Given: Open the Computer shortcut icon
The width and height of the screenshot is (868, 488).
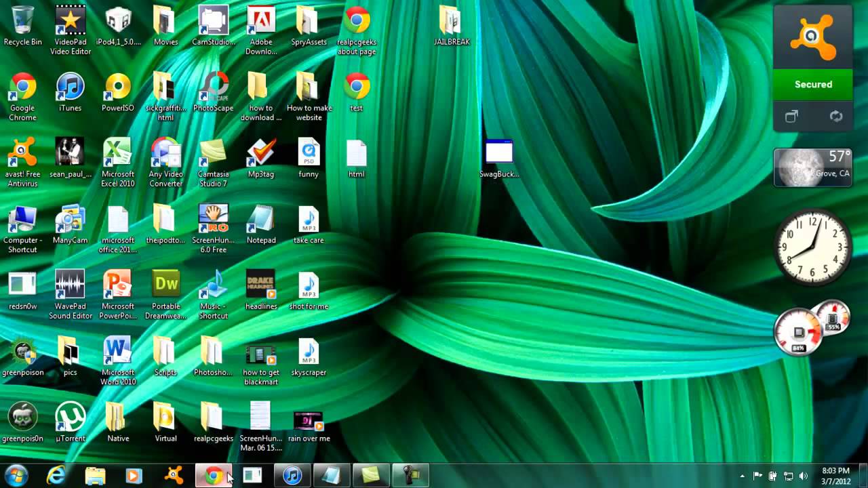Looking at the screenshot, I should (x=22, y=229).
